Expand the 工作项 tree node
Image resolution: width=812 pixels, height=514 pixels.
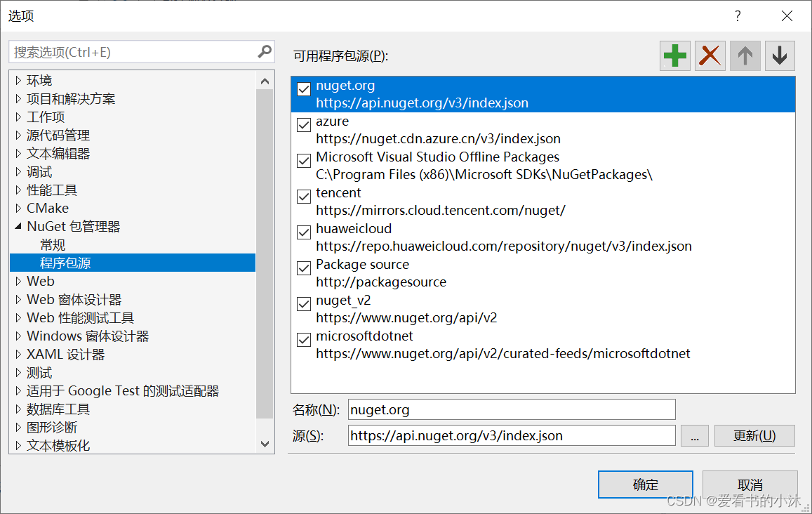[18, 117]
